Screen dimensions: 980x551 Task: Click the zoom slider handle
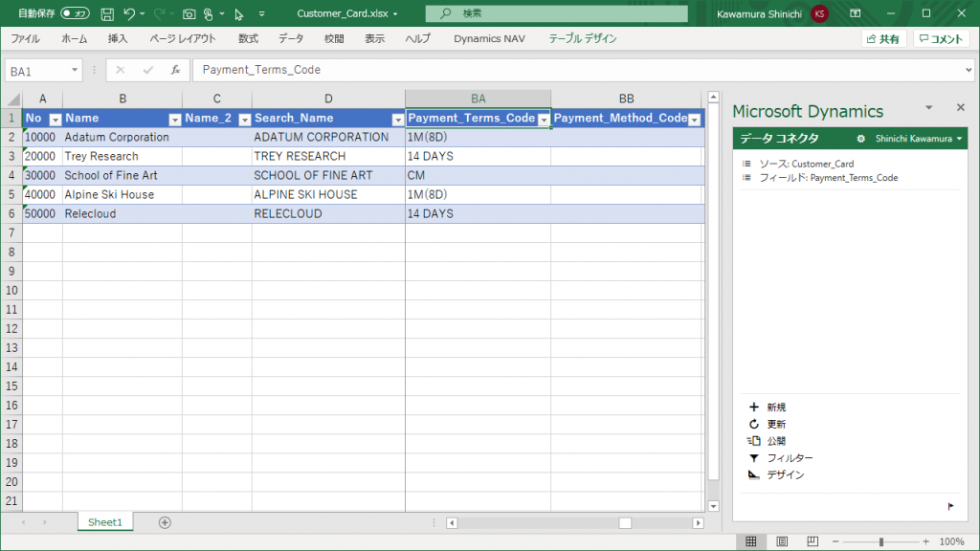(x=881, y=541)
